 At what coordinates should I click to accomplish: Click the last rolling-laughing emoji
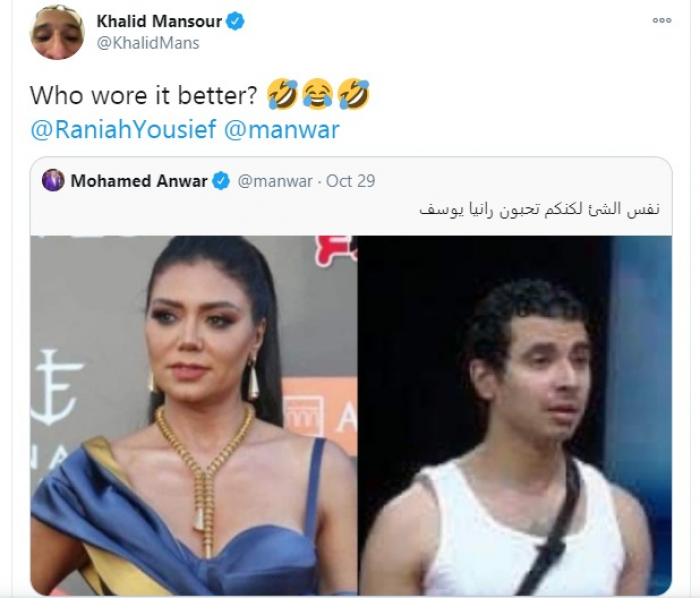click(x=353, y=94)
